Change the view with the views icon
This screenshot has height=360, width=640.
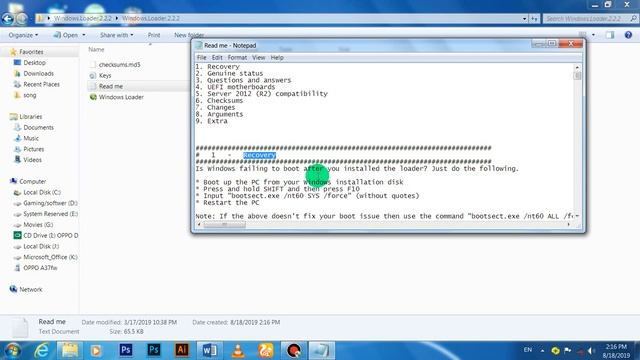583,35
